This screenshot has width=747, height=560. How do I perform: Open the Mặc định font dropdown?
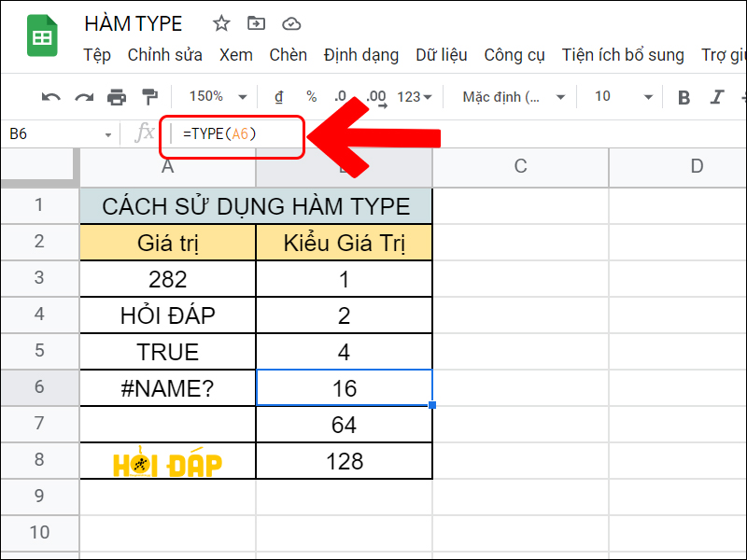[x=514, y=97]
